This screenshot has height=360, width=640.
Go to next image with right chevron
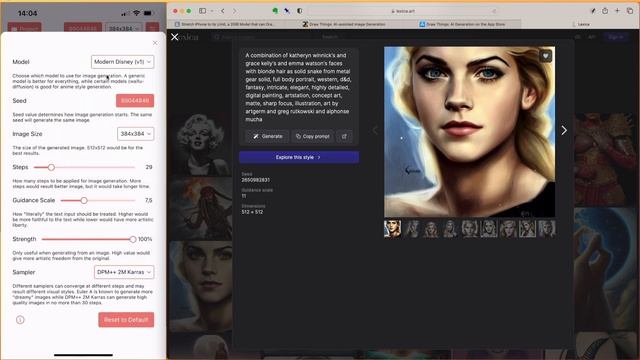coord(564,130)
